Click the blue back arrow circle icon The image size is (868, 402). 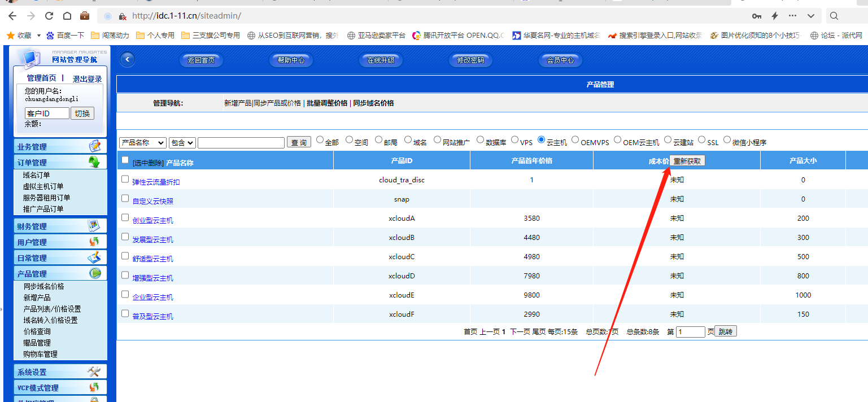[128, 59]
